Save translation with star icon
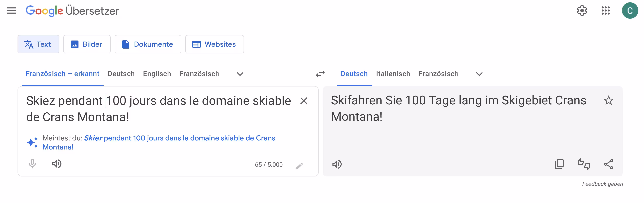This screenshot has width=644, height=203. pyautogui.click(x=608, y=101)
